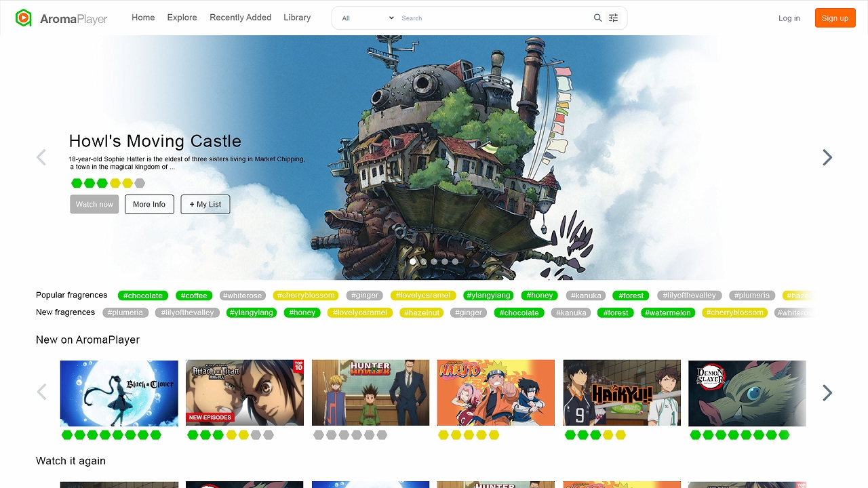Open the Haikyu!! thumbnail
This screenshot has height=488, width=868.
click(x=622, y=393)
